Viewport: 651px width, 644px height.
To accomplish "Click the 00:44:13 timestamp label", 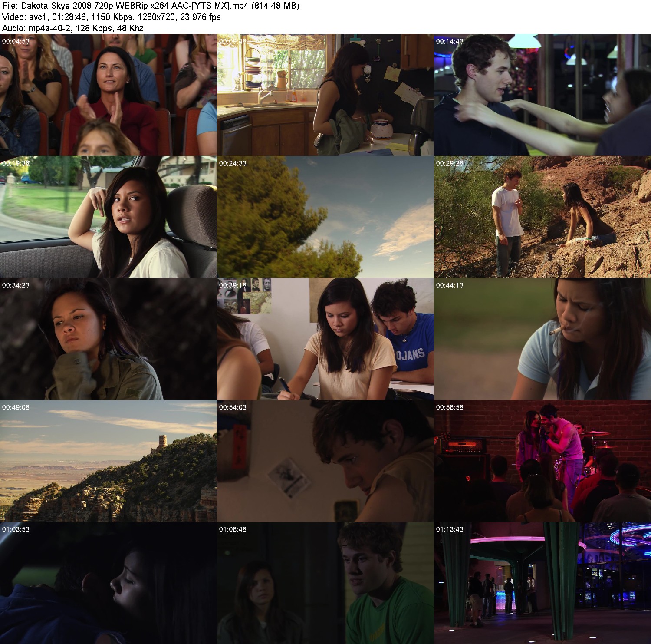I will coord(450,285).
